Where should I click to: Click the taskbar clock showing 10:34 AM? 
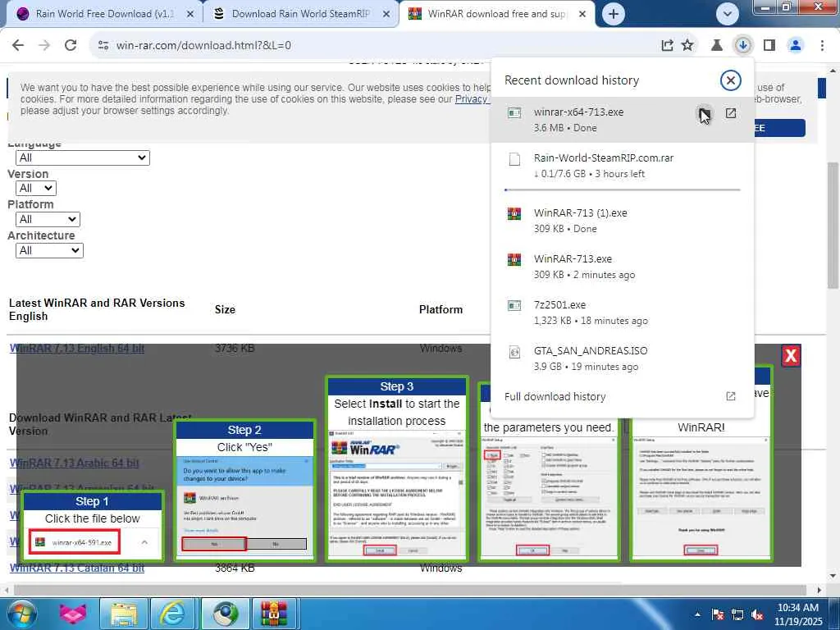coord(797,614)
